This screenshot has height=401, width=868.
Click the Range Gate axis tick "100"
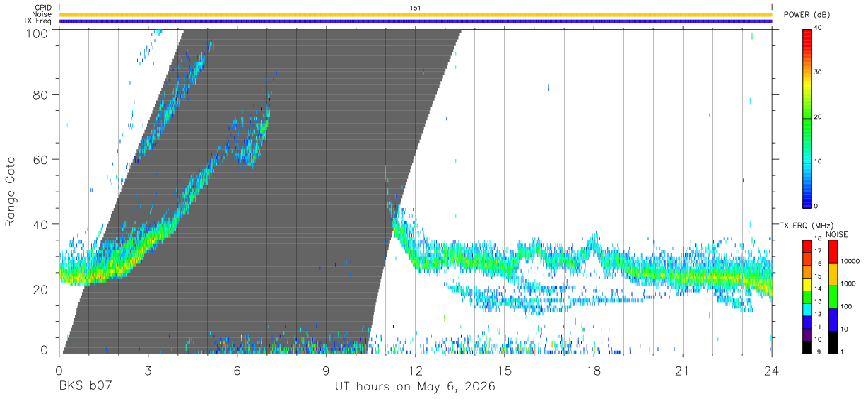[37, 33]
